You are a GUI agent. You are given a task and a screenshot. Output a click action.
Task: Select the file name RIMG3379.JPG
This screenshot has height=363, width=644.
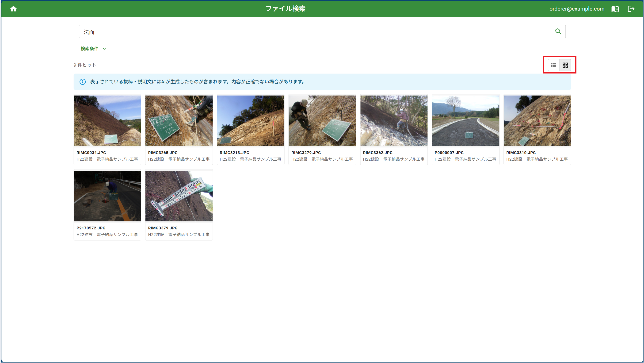[x=163, y=228]
